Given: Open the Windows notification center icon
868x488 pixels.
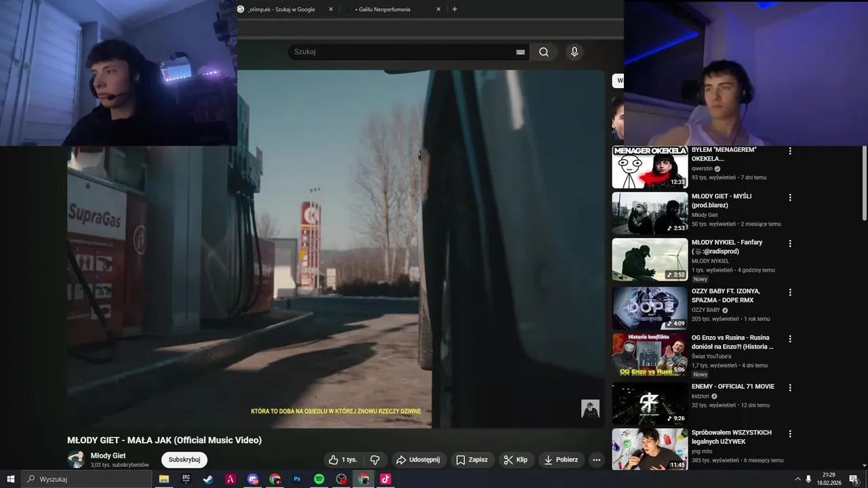Looking at the screenshot, I should pyautogui.click(x=854, y=479).
